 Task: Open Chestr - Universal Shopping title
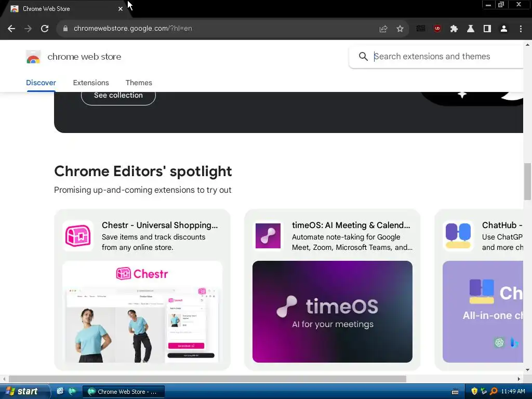point(160,225)
